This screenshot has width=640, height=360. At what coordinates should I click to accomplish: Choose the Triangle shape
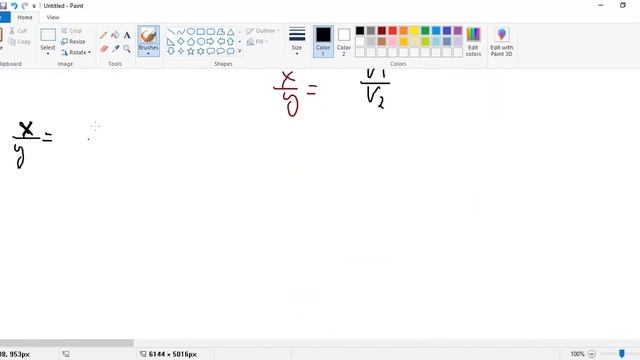pyautogui.click(x=230, y=32)
